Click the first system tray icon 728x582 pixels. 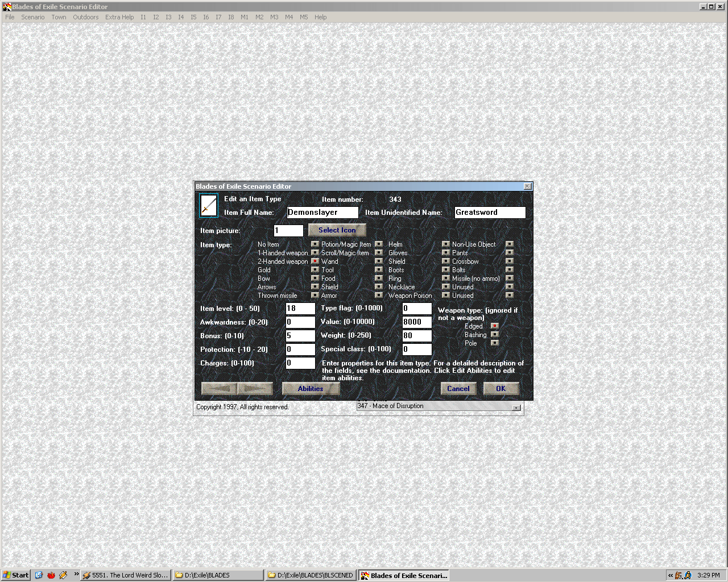click(x=679, y=575)
